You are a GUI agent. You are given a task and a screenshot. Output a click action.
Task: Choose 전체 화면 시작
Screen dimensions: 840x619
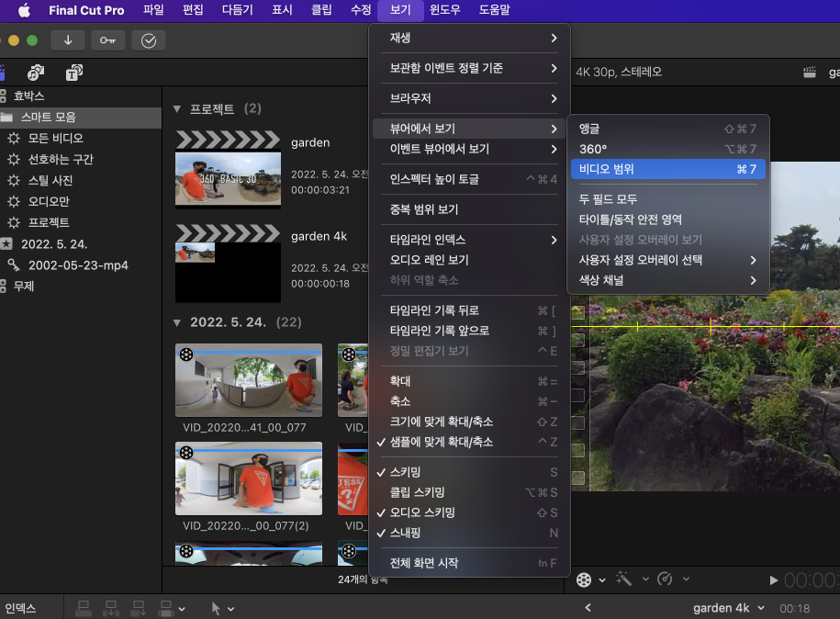click(x=469, y=563)
